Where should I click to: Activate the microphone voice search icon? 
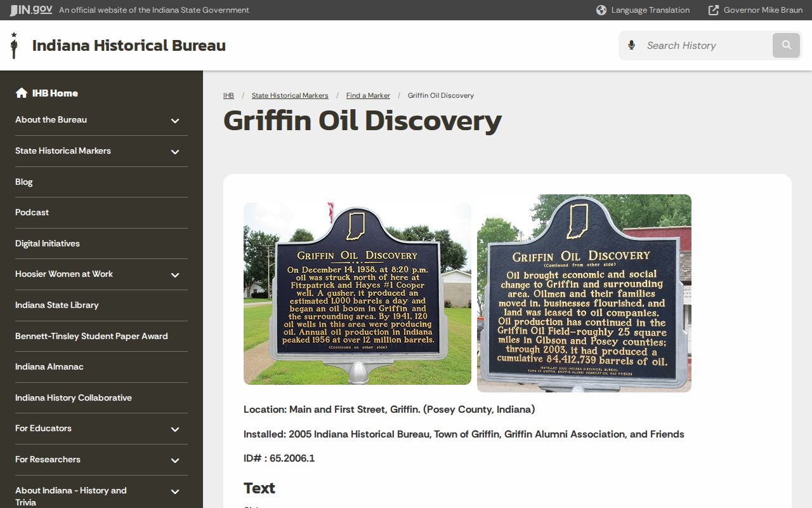(631, 45)
